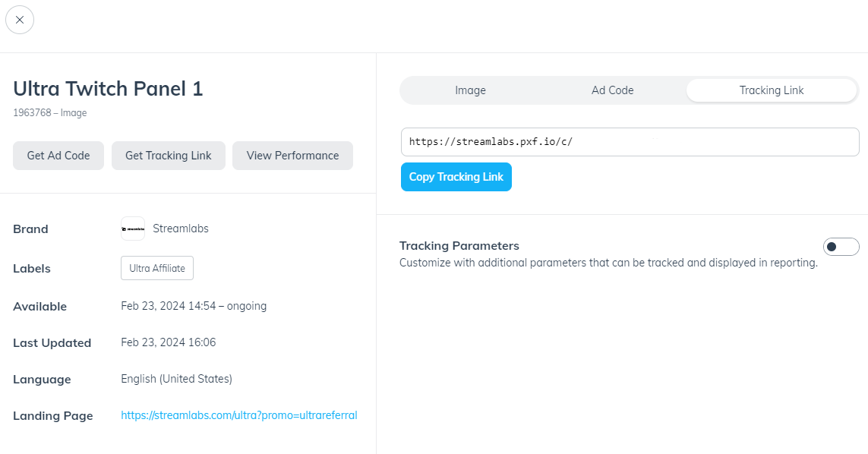Click the ad ID text 1963768 – Image
Image resolution: width=868 pixels, height=454 pixels.
click(x=50, y=113)
